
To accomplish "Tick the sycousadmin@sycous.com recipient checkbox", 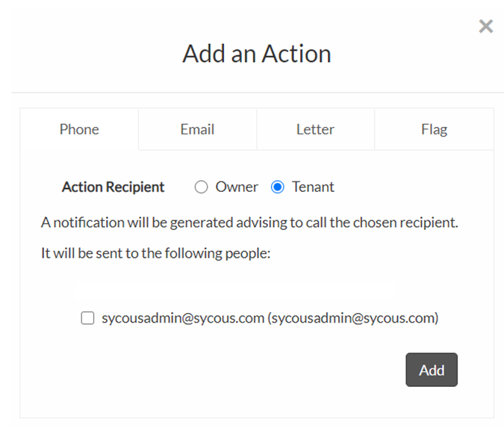I will pos(88,318).
